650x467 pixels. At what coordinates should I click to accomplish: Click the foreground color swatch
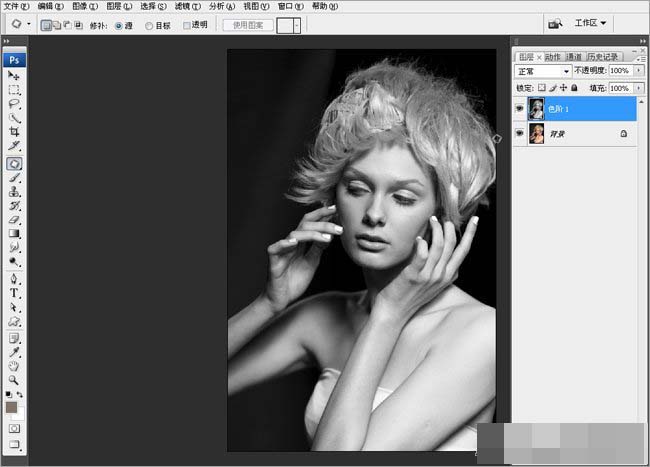click(x=11, y=407)
